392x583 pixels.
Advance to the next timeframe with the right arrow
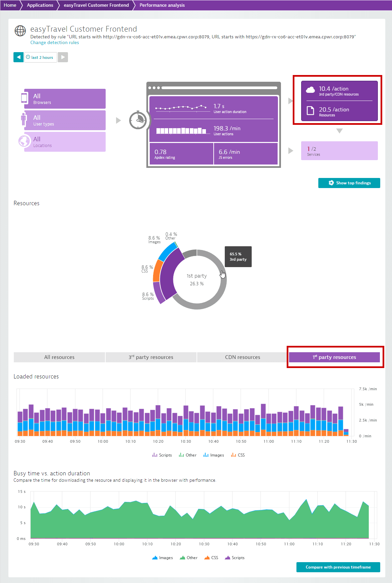(63, 57)
